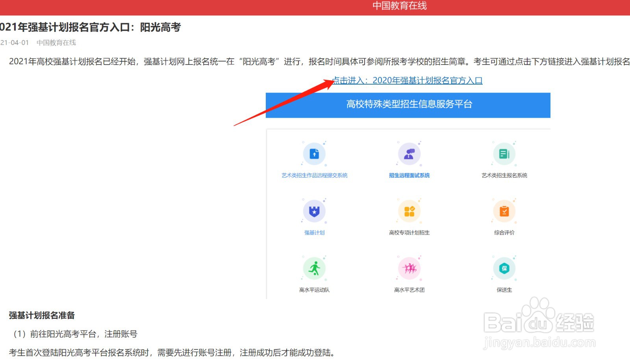
Task: Click the 综合评价 clipboard icon
Action: (504, 211)
